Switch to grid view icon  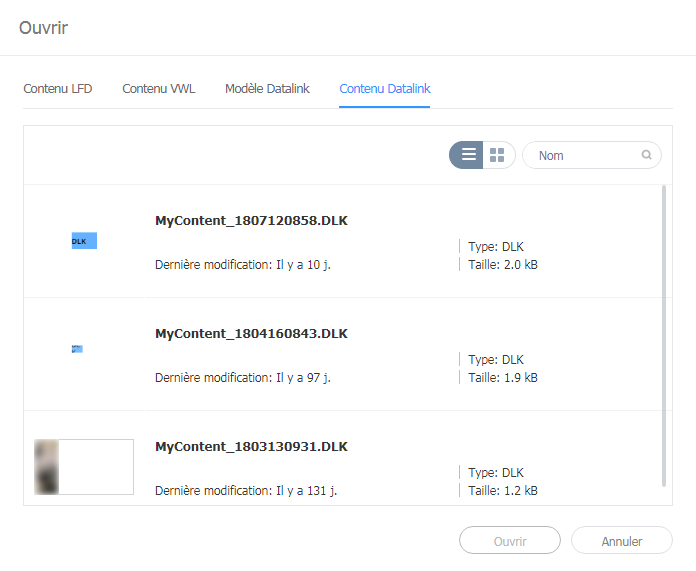click(497, 155)
